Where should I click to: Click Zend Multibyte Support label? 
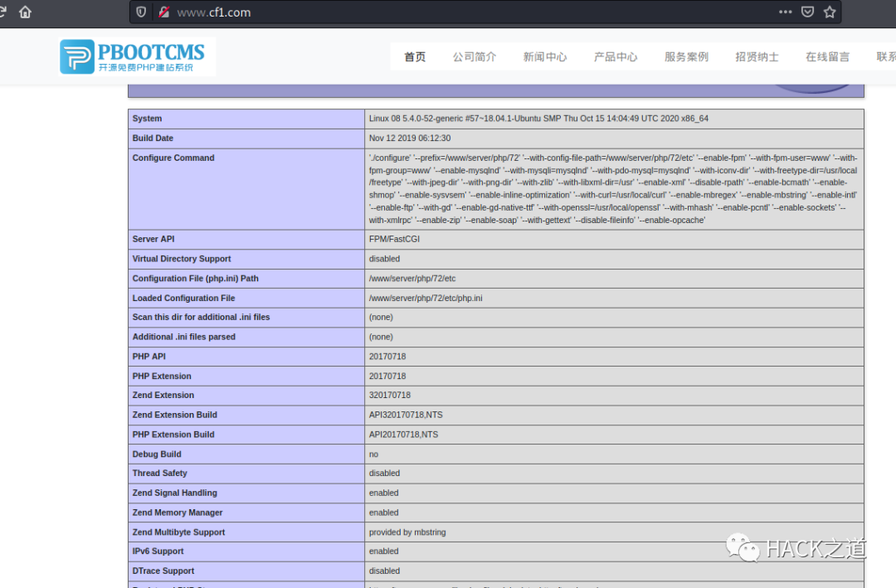point(178,532)
